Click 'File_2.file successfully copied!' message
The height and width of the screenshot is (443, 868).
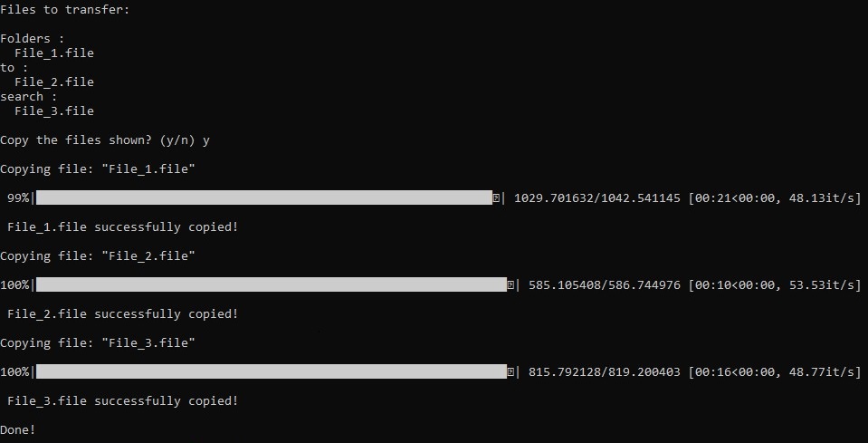point(122,314)
